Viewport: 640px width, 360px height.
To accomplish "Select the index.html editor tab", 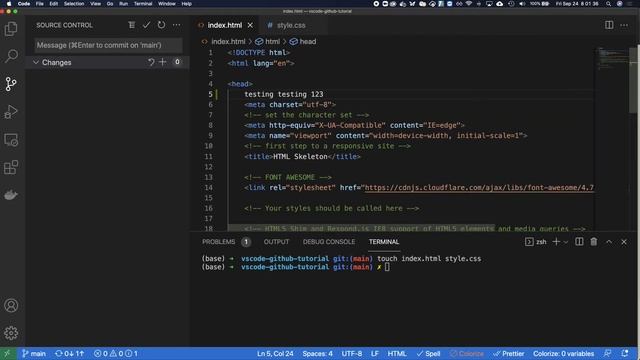I will coord(224,25).
